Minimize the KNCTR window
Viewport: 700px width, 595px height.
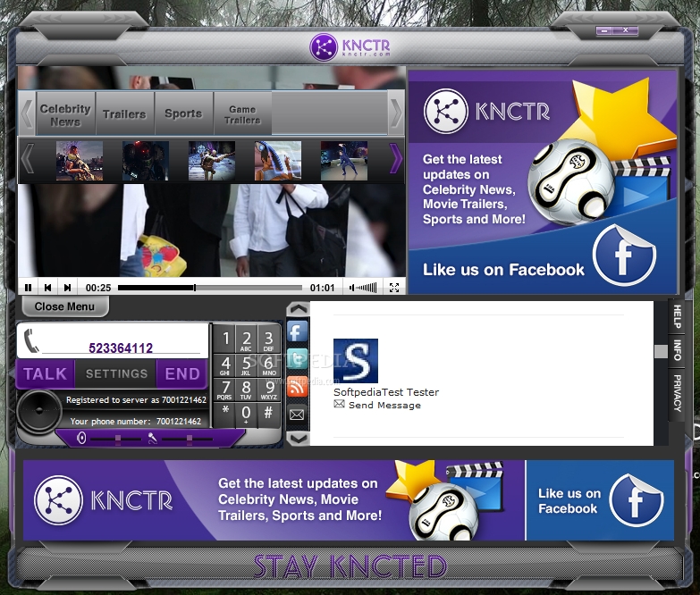click(604, 30)
